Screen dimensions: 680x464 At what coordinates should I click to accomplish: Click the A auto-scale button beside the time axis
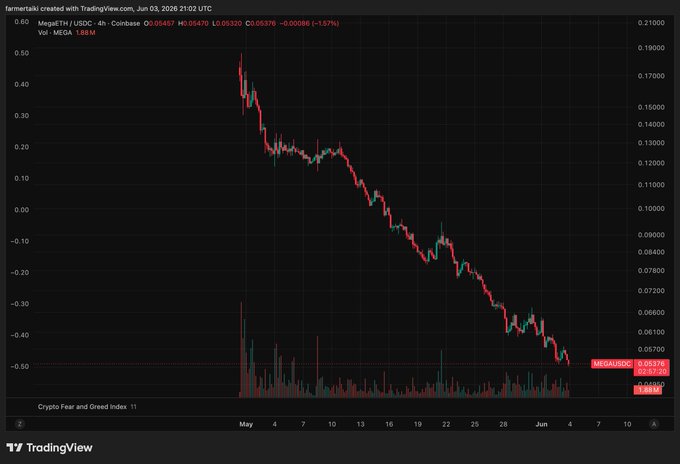654,424
